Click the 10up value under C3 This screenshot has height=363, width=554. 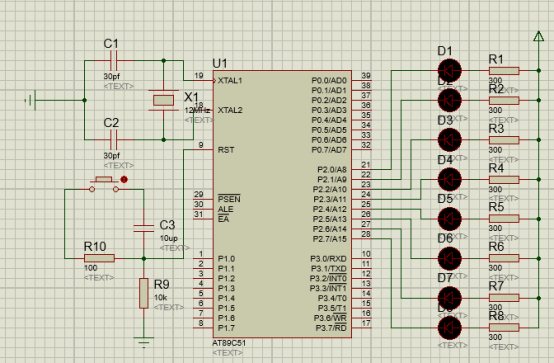click(169, 238)
